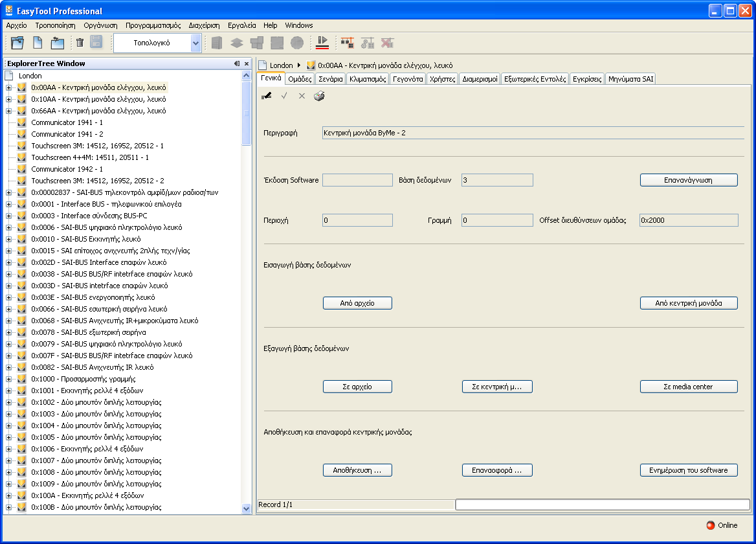Image resolution: width=756 pixels, height=544 pixels.
Task: Create new document via blank page icon
Action: click(38, 43)
